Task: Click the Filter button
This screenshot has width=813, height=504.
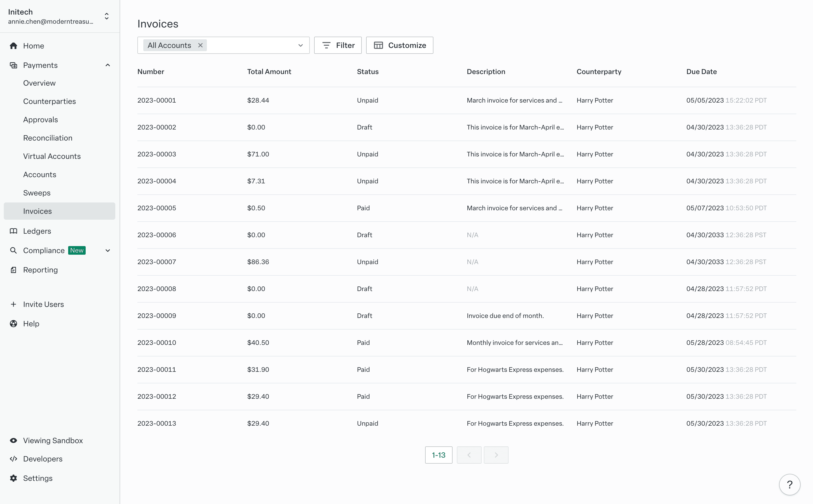Action: 338,45
